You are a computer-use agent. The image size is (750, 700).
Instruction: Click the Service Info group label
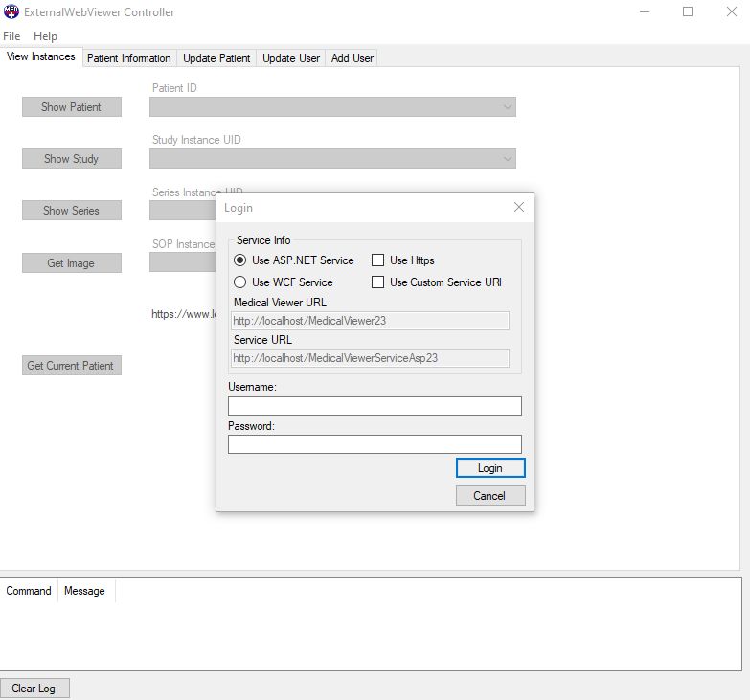263,240
